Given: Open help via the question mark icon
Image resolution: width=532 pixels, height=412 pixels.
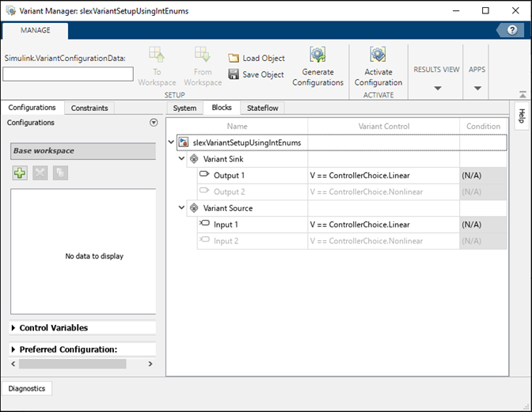Looking at the screenshot, I should tap(511, 30).
